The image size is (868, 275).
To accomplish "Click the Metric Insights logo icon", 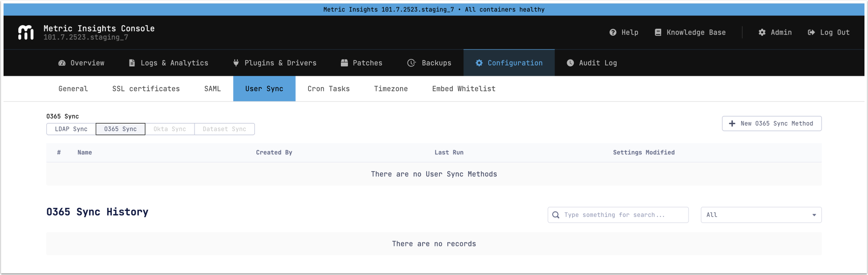I will click(26, 32).
